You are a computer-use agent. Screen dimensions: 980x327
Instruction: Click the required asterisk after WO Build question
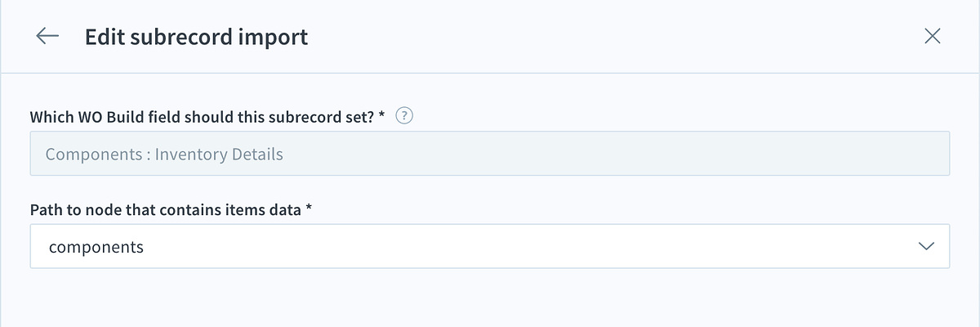[x=381, y=116]
